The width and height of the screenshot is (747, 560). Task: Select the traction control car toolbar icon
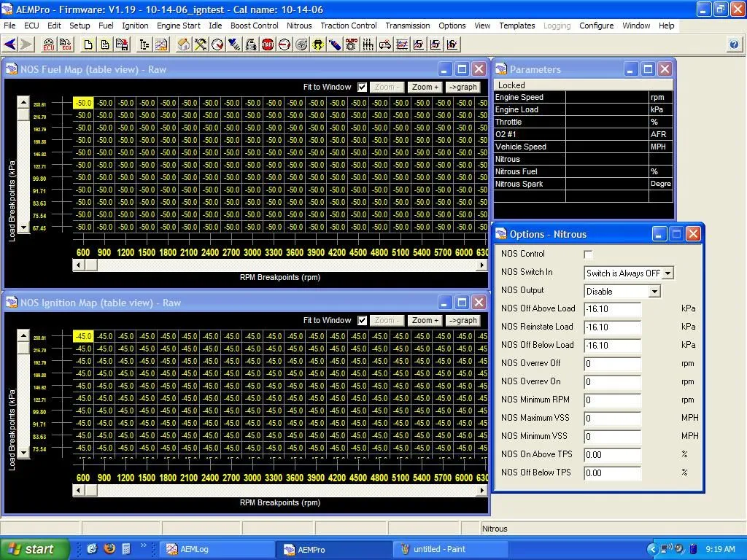(x=319, y=44)
